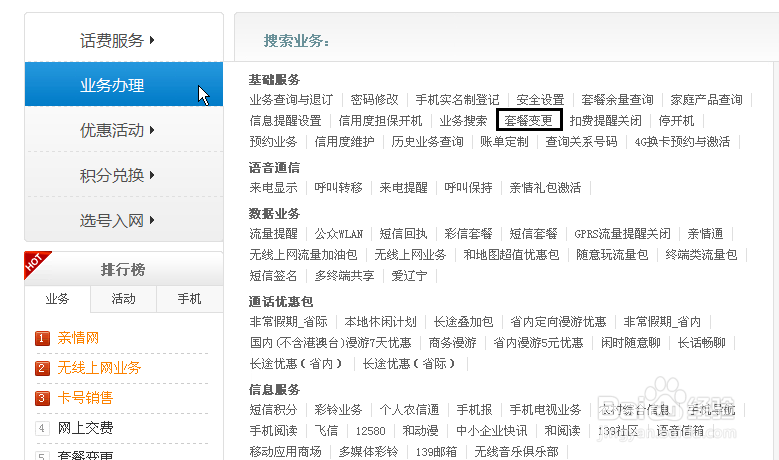Switch to the 手机 ranking tab
The width and height of the screenshot is (779, 460).
pos(189,299)
